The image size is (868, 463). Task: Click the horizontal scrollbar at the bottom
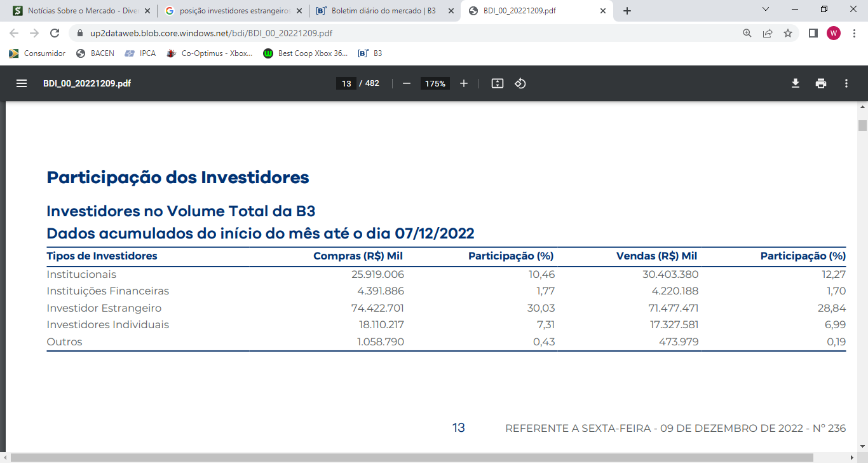click(x=407, y=458)
